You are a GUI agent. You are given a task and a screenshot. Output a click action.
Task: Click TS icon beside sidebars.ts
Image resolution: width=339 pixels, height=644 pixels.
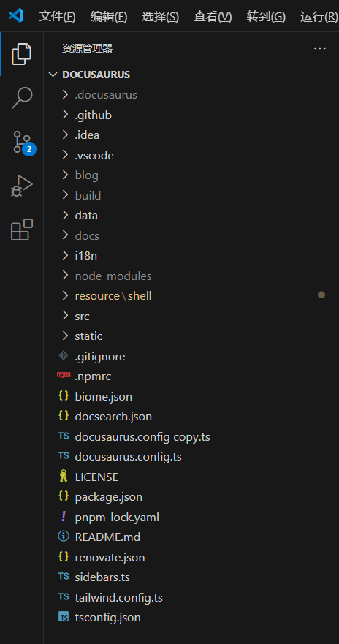point(64,577)
